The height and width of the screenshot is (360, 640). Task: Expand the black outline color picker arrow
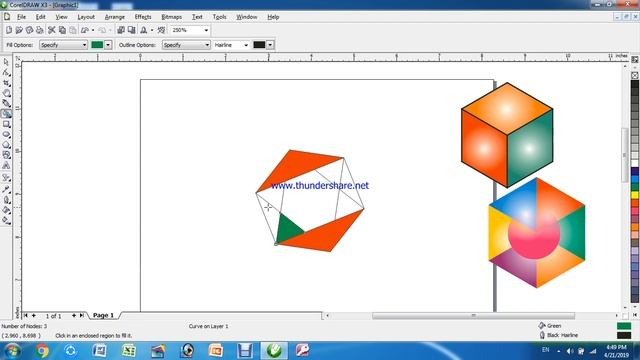270,45
